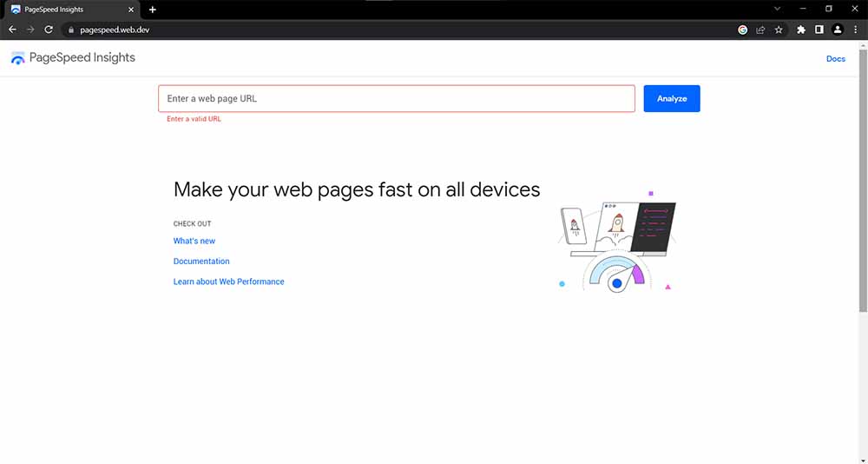The width and height of the screenshot is (868, 464).
Task: Open the Extensions puzzle icon
Action: pyautogui.click(x=801, y=30)
